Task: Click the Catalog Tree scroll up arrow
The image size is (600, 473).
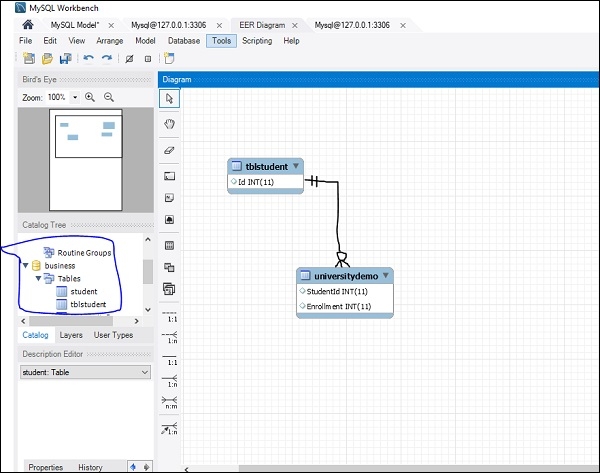Action: coord(148,239)
